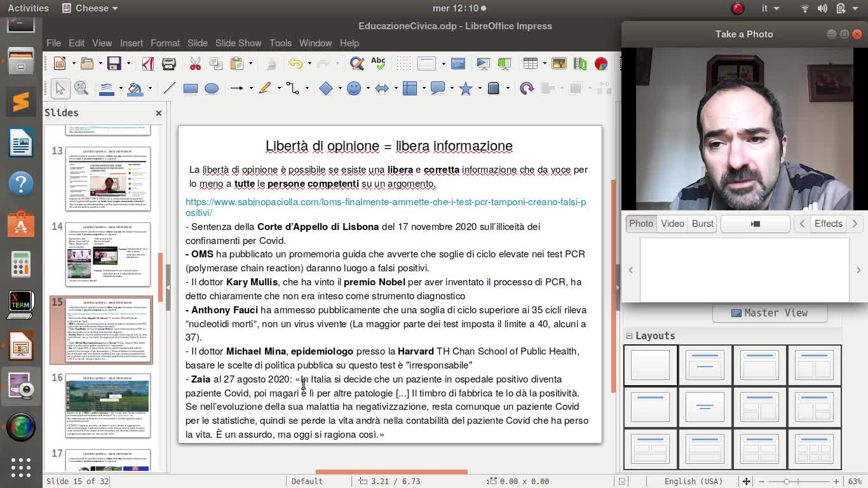Choose the Zoom & Pan tool
The height and width of the screenshot is (488, 868).
point(81,88)
